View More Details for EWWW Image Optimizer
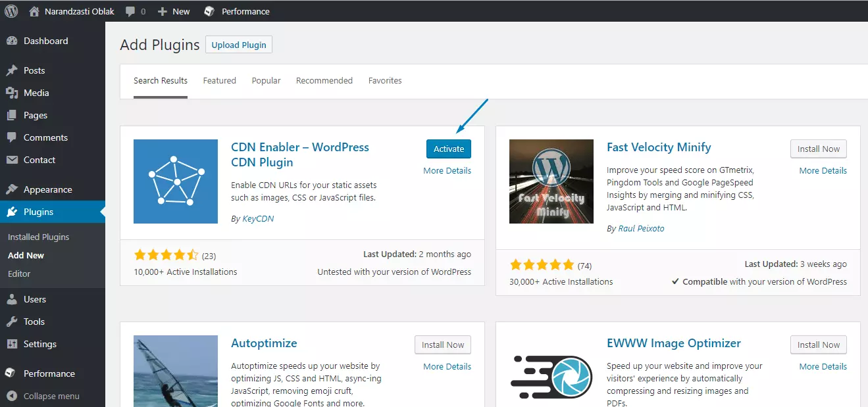 click(x=823, y=366)
